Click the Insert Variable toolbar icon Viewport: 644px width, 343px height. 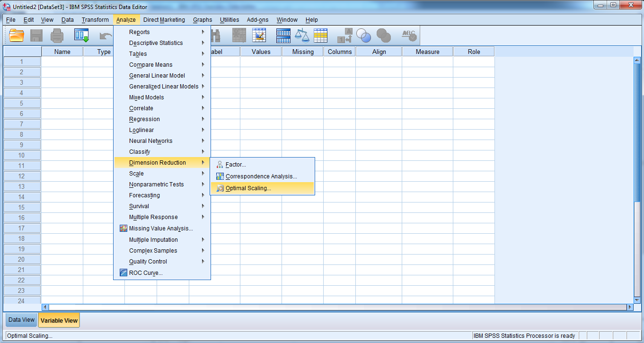[259, 35]
